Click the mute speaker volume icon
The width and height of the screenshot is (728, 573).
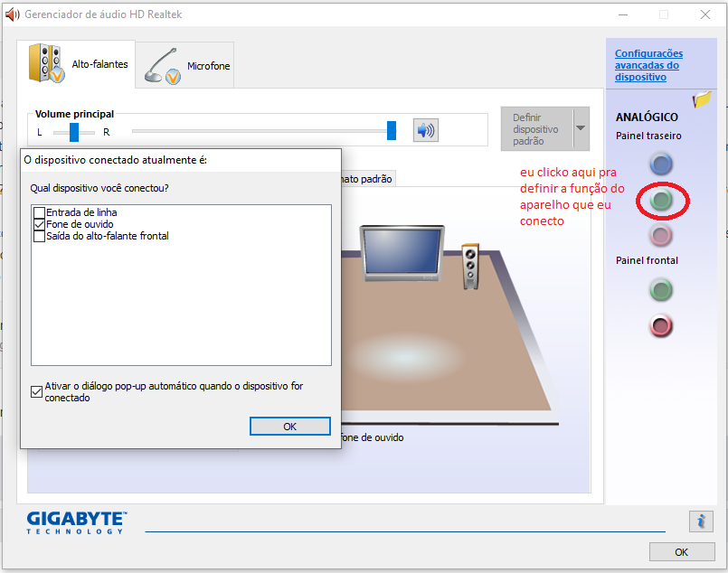click(x=426, y=130)
